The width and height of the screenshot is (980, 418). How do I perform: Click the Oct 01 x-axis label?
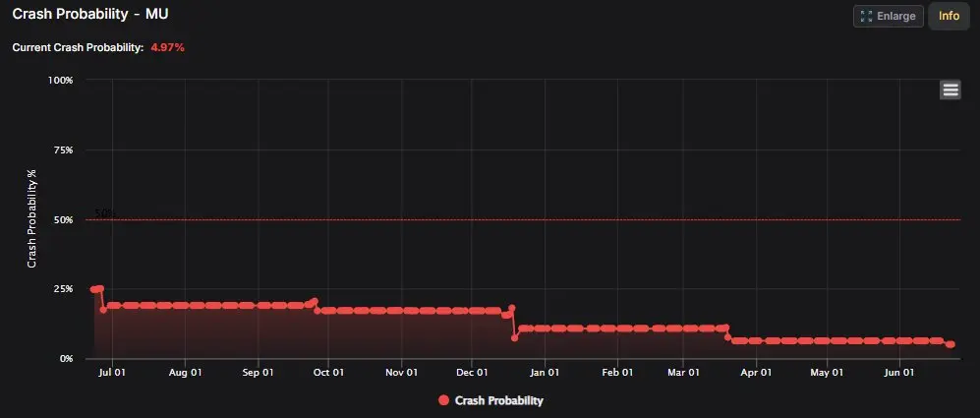coord(328,373)
